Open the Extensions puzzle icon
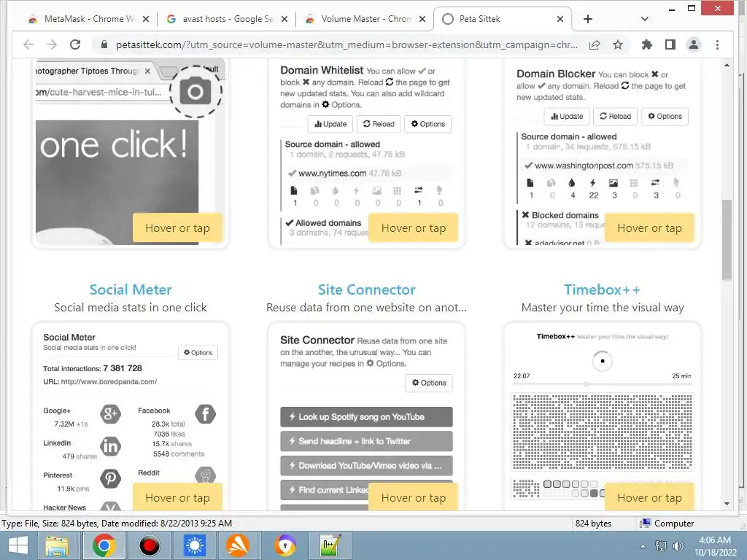Screen dimensions: 747x560 [646, 44]
